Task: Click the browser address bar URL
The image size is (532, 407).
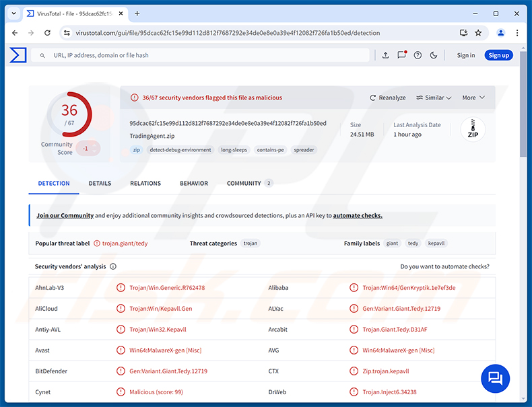Action: [x=228, y=33]
